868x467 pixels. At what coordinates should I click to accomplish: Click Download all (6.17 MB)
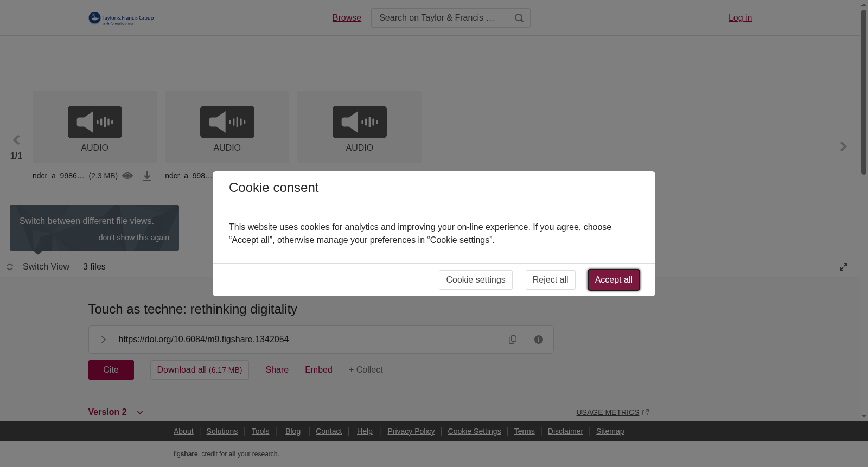point(200,370)
